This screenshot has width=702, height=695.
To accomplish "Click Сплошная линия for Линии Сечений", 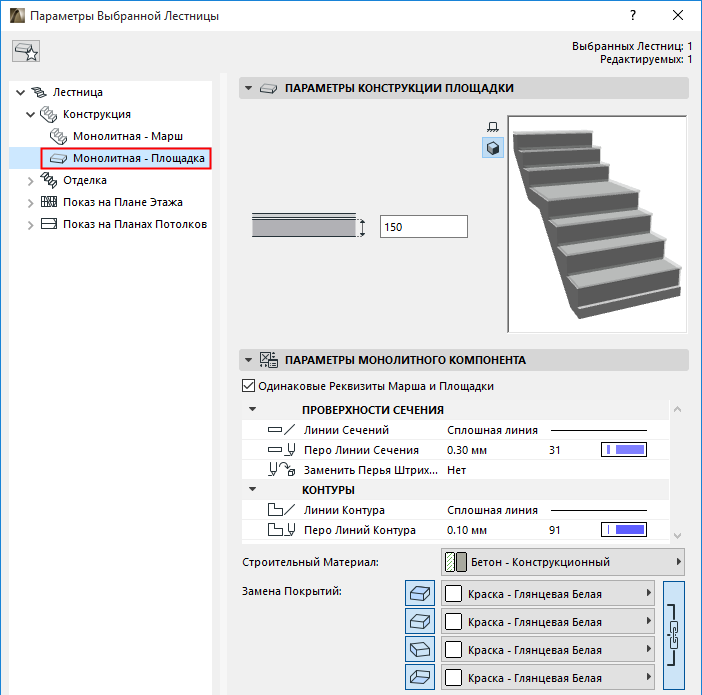I will 492,430.
